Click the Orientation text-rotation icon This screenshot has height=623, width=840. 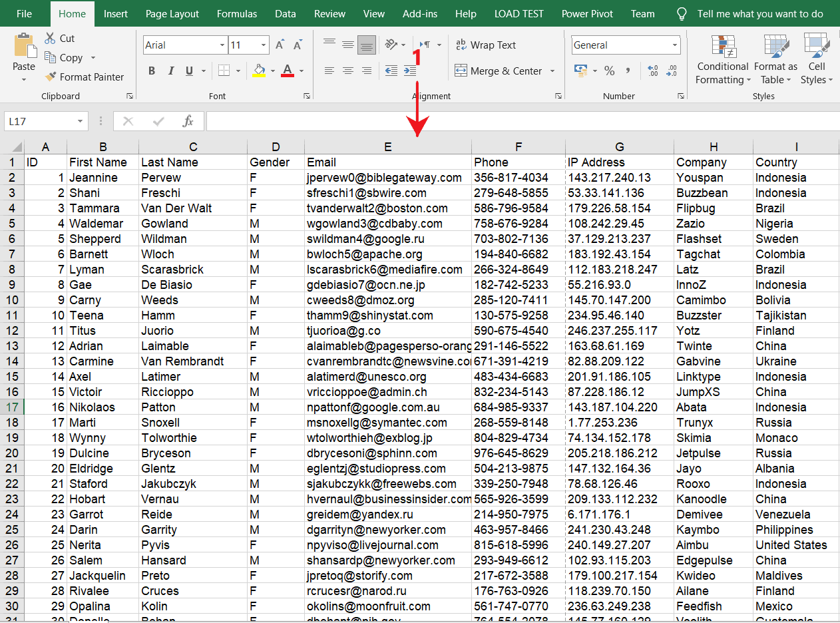[390, 45]
